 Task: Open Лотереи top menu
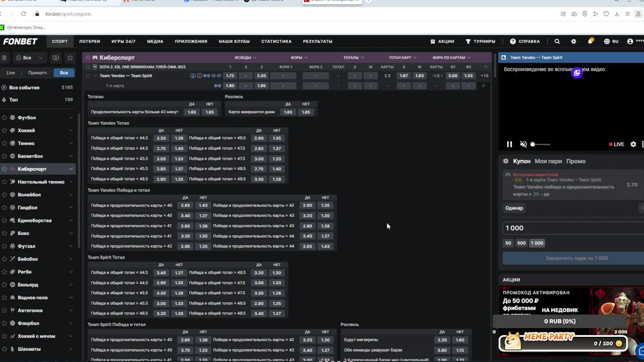point(90,41)
